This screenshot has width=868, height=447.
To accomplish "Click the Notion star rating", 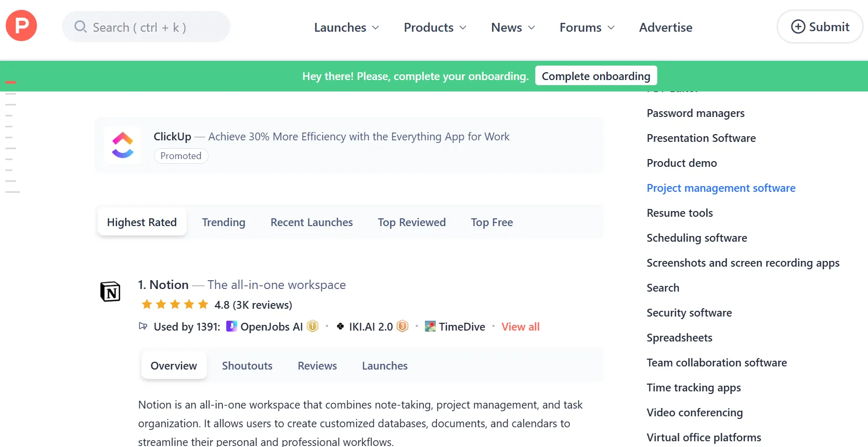I will click(175, 304).
